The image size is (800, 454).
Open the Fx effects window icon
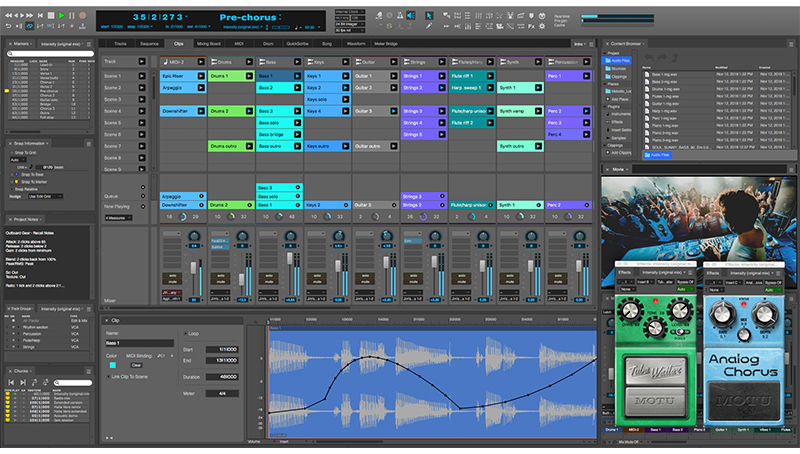coord(531,26)
